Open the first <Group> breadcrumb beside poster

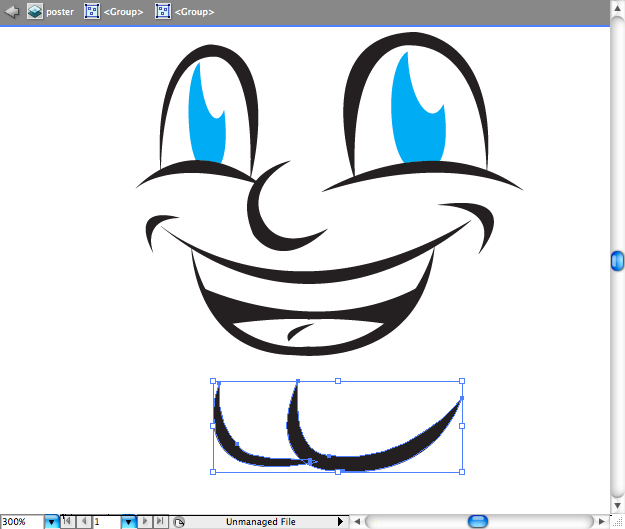[114, 12]
